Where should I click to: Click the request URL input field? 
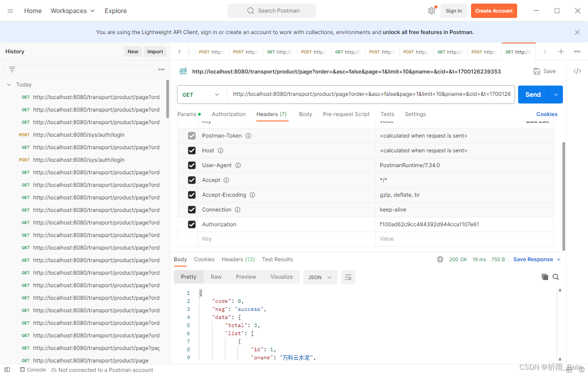click(x=371, y=95)
